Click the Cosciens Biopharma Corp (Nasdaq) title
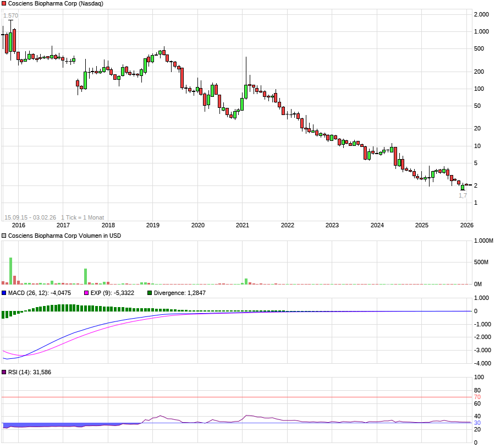The image size is (495, 448). coord(55,4)
